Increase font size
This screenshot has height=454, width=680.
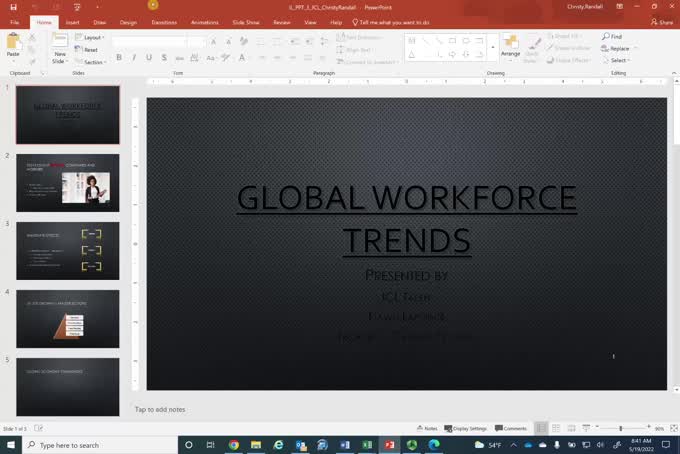pyautogui.click(x=213, y=42)
